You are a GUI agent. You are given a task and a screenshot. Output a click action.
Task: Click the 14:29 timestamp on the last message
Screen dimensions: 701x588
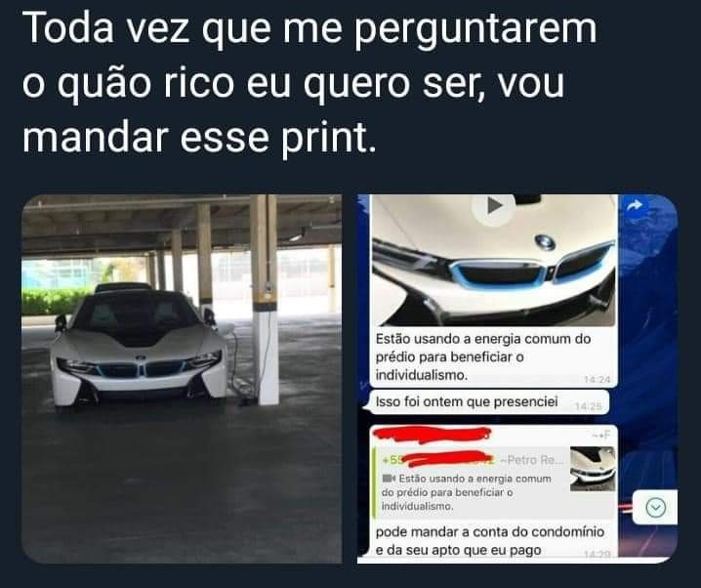598,555
